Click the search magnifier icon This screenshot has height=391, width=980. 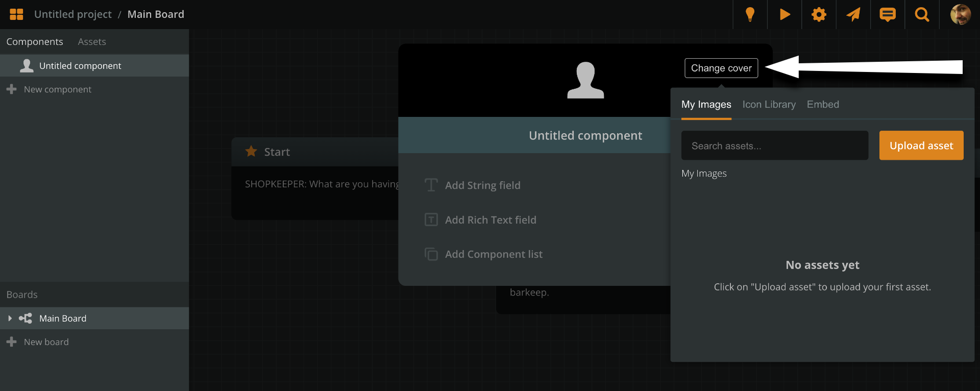pyautogui.click(x=922, y=14)
